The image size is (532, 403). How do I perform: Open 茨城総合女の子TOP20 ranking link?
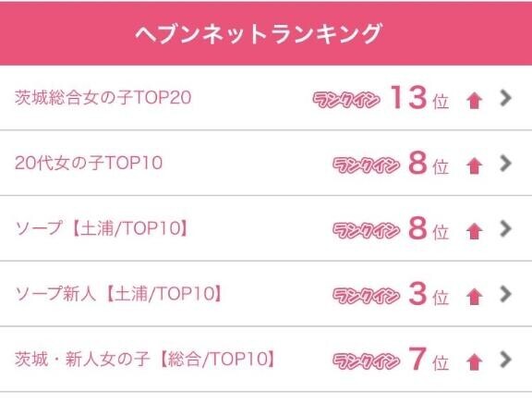103,97
